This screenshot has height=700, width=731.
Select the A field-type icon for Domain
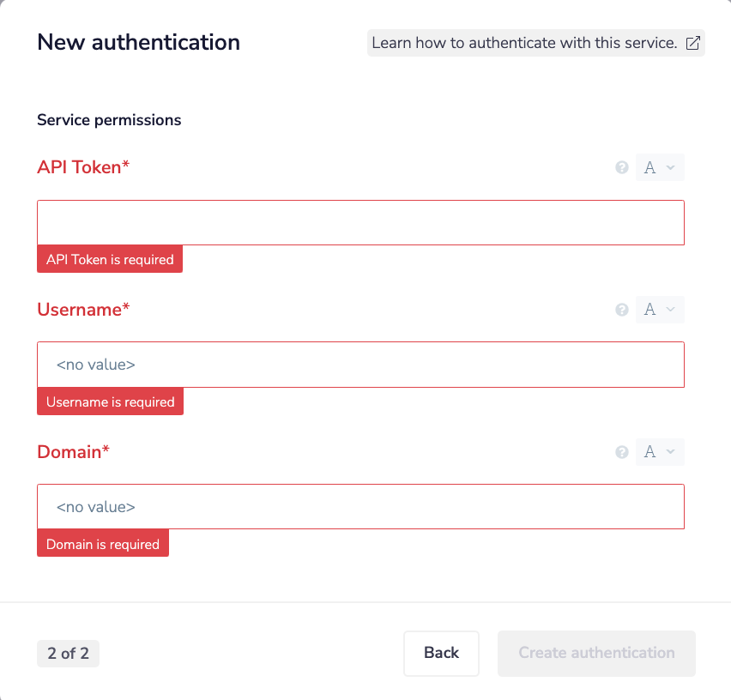pyautogui.click(x=650, y=452)
